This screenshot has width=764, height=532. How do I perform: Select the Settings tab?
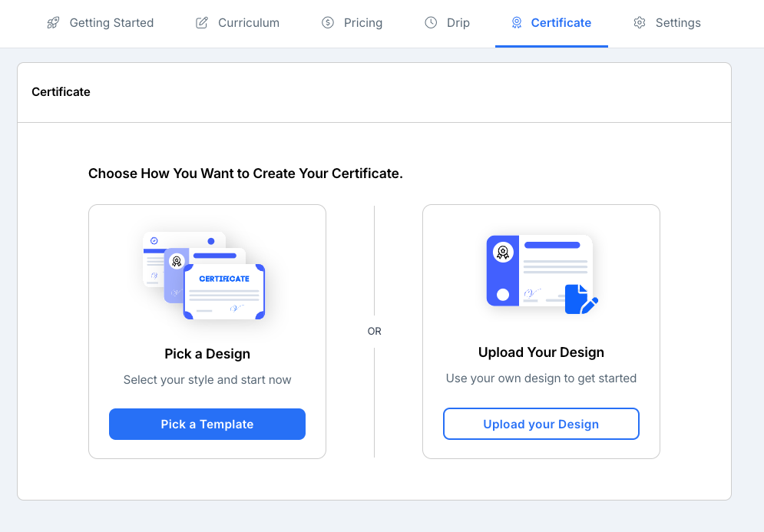coord(676,22)
